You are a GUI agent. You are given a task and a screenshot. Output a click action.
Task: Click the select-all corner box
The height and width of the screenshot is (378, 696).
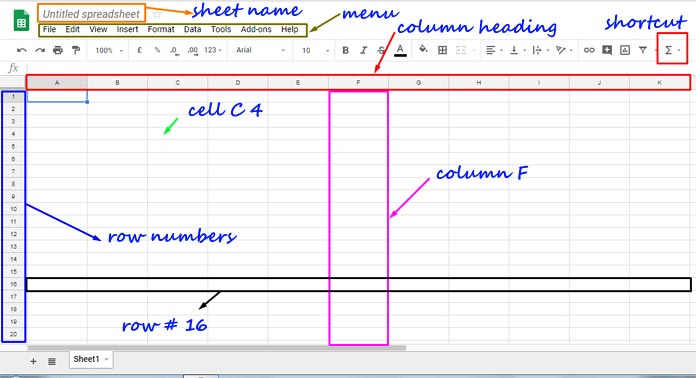coord(13,83)
